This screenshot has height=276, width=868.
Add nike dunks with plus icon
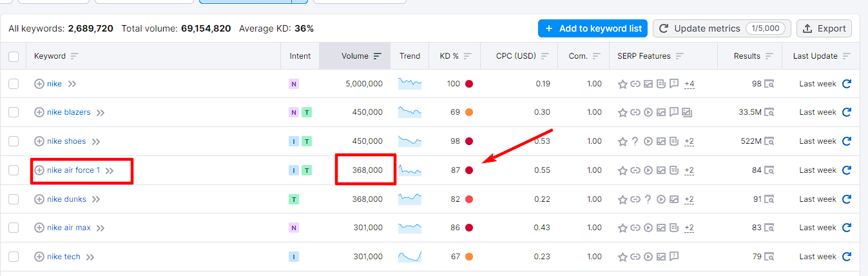coord(39,199)
